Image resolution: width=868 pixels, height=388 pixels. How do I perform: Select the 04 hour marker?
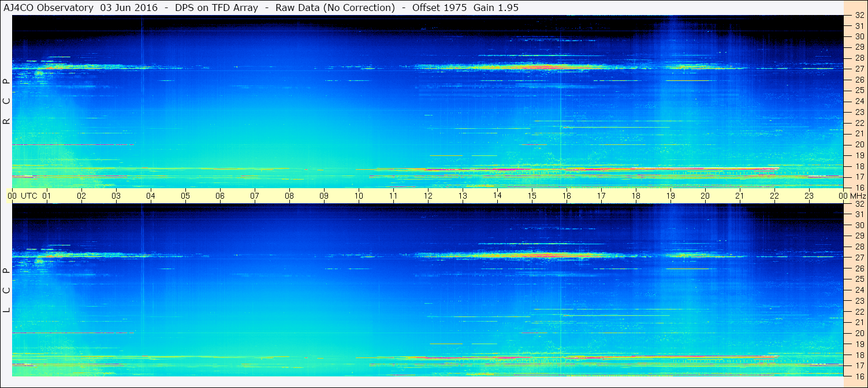coord(151,196)
